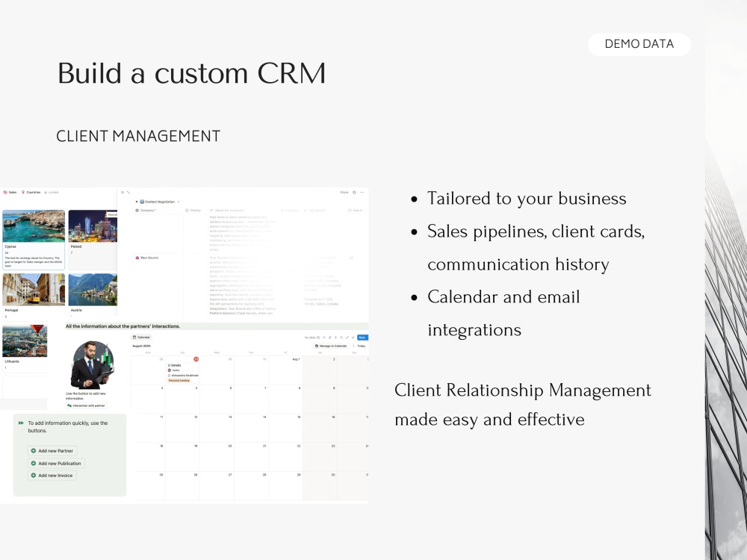Jump to Today in calendar
747x560 pixels.
[x=362, y=346]
